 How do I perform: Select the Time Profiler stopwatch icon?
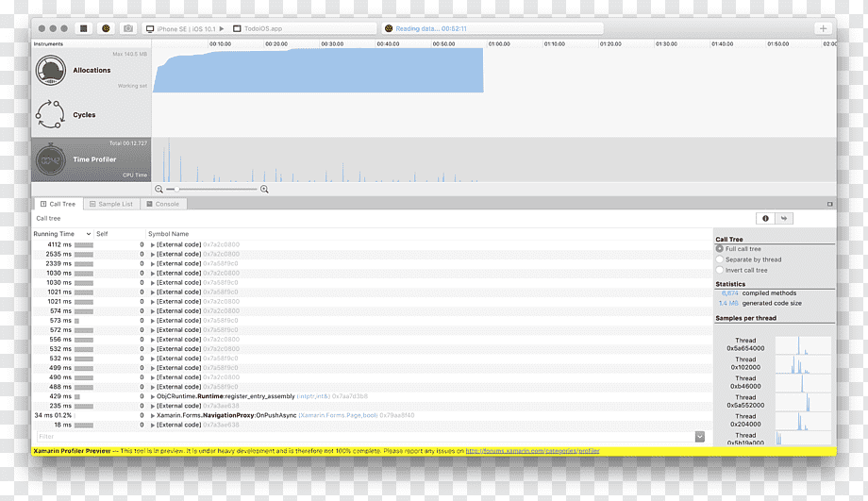click(51, 159)
